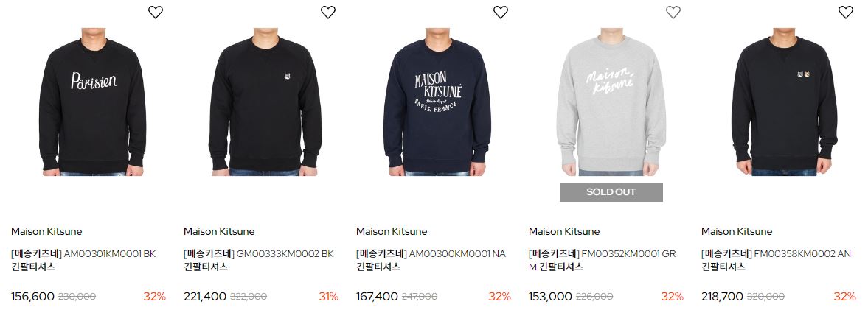The image size is (868, 310).
Task: View the black sweatshirt with small fox patch
Action: pos(265,102)
